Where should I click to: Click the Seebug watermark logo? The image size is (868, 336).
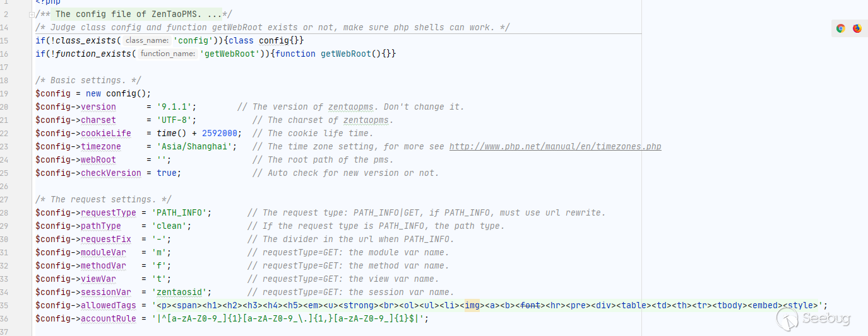tap(813, 319)
